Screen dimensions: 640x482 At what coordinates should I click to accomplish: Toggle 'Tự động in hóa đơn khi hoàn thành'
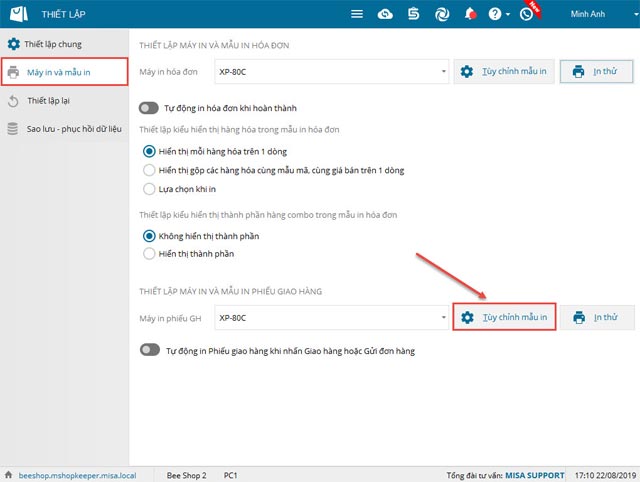tap(149, 108)
